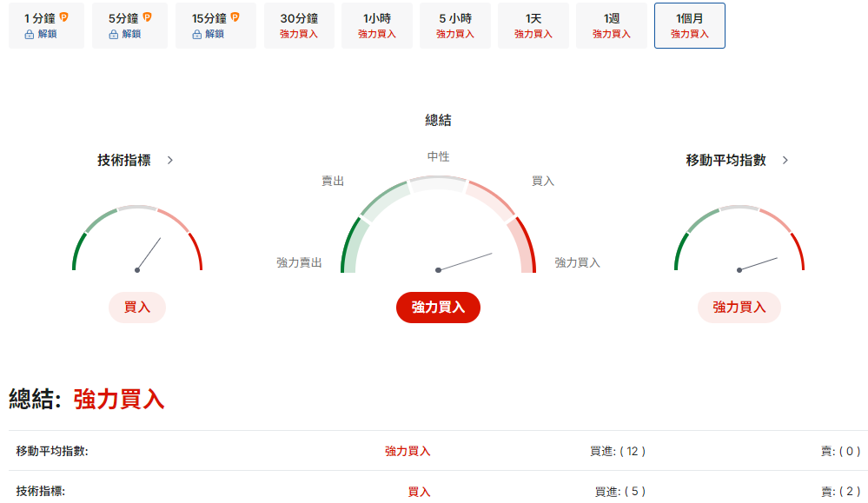The width and height of the screenshot is (868, 503).
Task: Click the lock icon on the 5分鐘 interval
Action: [x=113, y=34]
